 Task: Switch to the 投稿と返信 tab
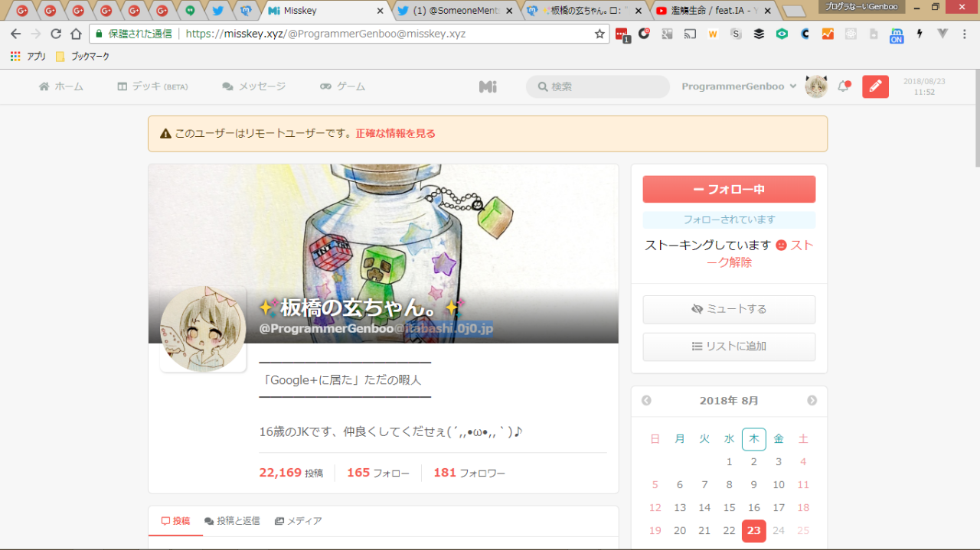point(232,521)
